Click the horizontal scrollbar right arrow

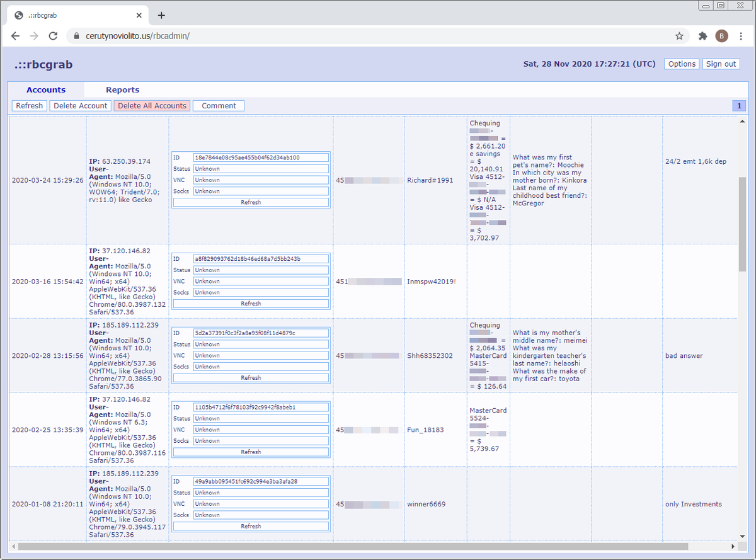(733, 546)
